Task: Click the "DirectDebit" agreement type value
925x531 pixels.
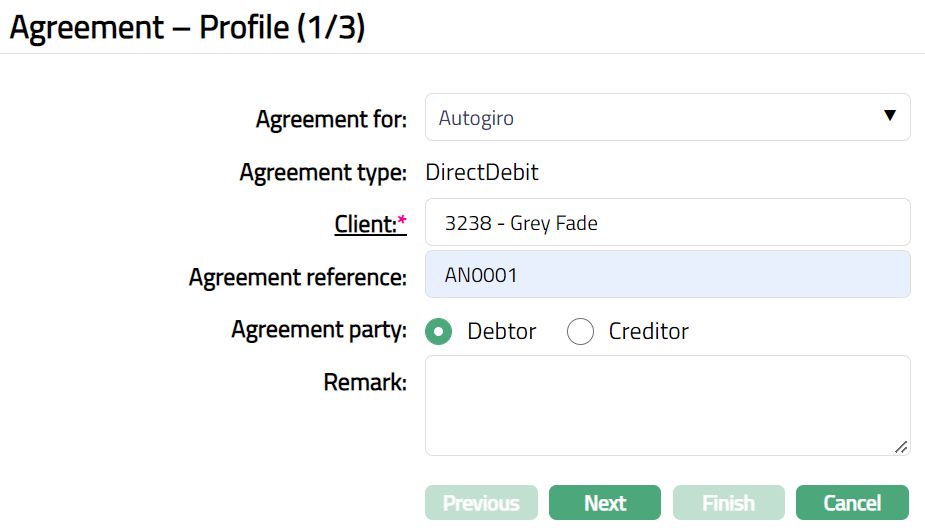Action: pos(482,172)
